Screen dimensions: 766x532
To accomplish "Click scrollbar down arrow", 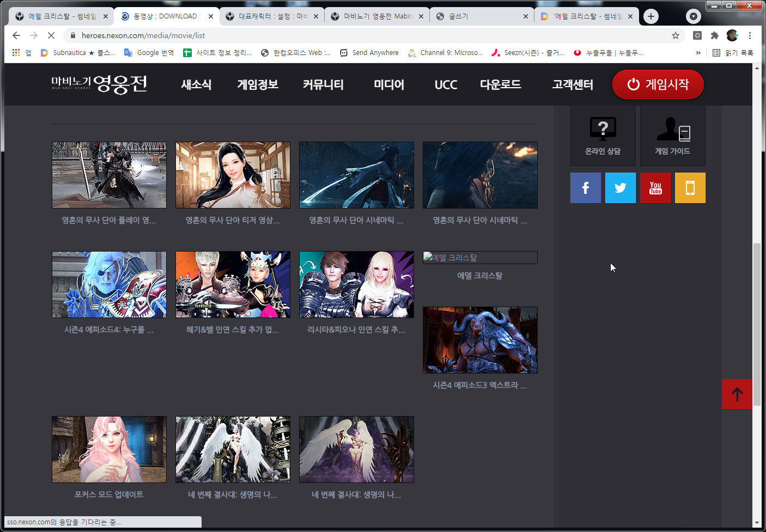I will click(x=757, y=523).
